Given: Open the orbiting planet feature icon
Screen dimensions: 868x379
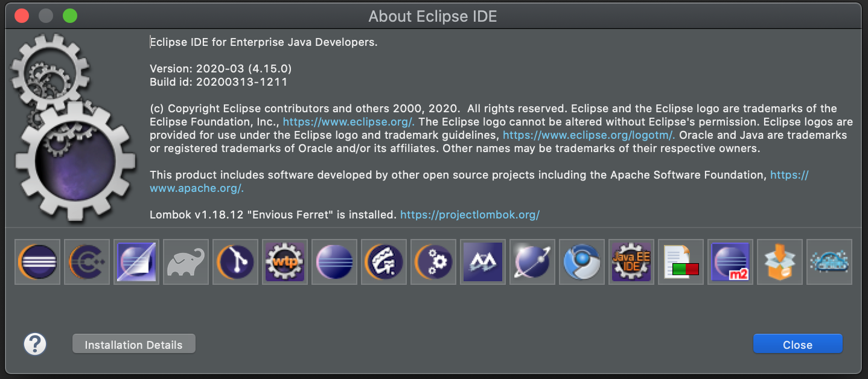Looking at the screenshot, I should click(x=532, y=262).
